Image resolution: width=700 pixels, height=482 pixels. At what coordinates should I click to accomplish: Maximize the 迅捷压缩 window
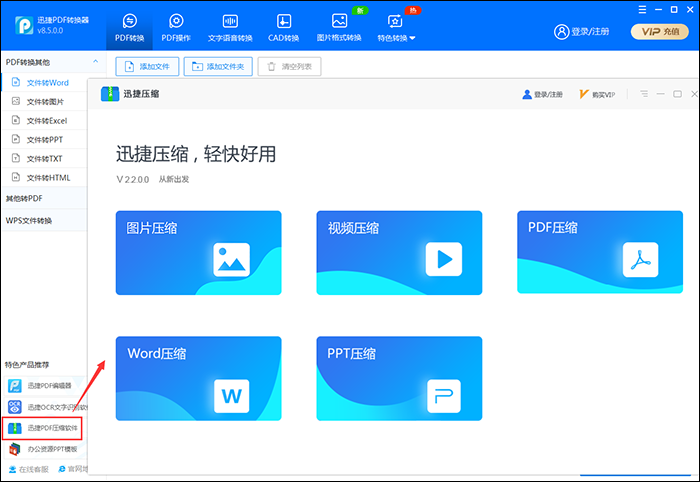677,94
